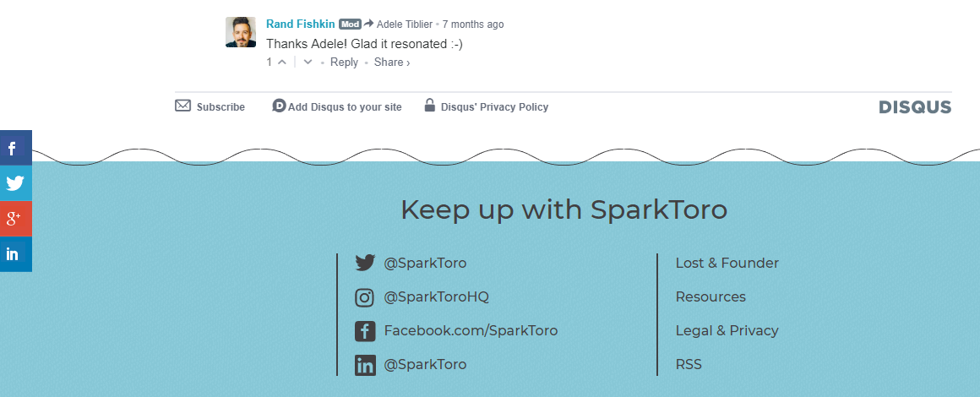Reply to Rand Fishkin's comment

coord(345,63)
